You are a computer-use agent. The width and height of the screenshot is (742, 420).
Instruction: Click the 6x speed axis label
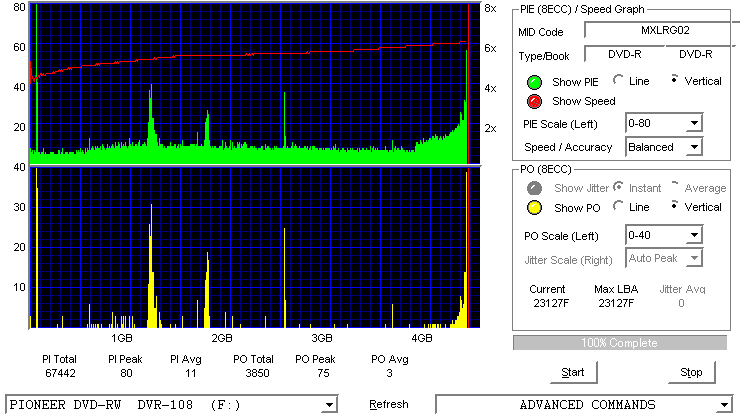490,48
